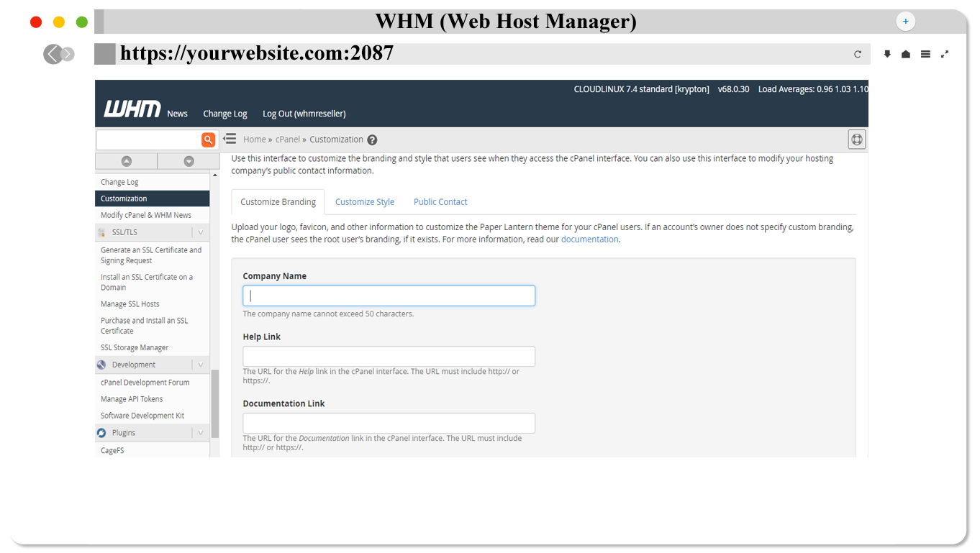Screen dimensions: 980x553
Task: Open the browser hamburger menu icon
Action: pyautogui.click(x=925, y=54)
